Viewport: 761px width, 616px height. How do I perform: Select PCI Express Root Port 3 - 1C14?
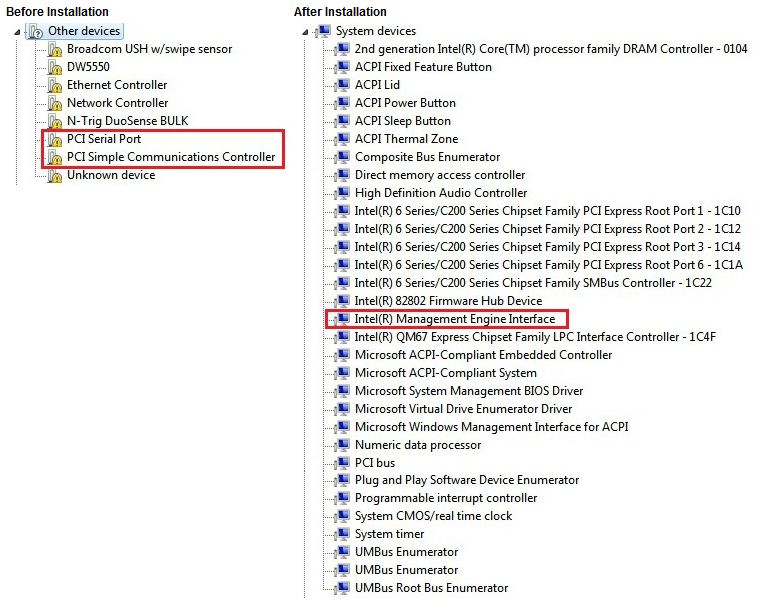547,247
